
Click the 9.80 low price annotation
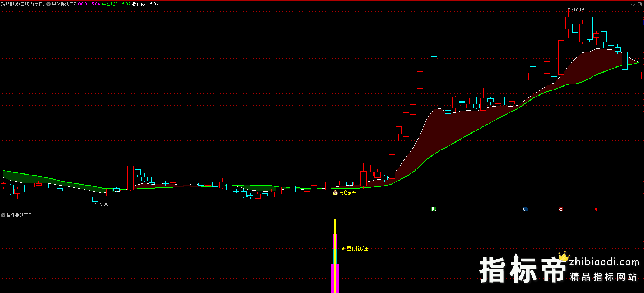(104, 204)
